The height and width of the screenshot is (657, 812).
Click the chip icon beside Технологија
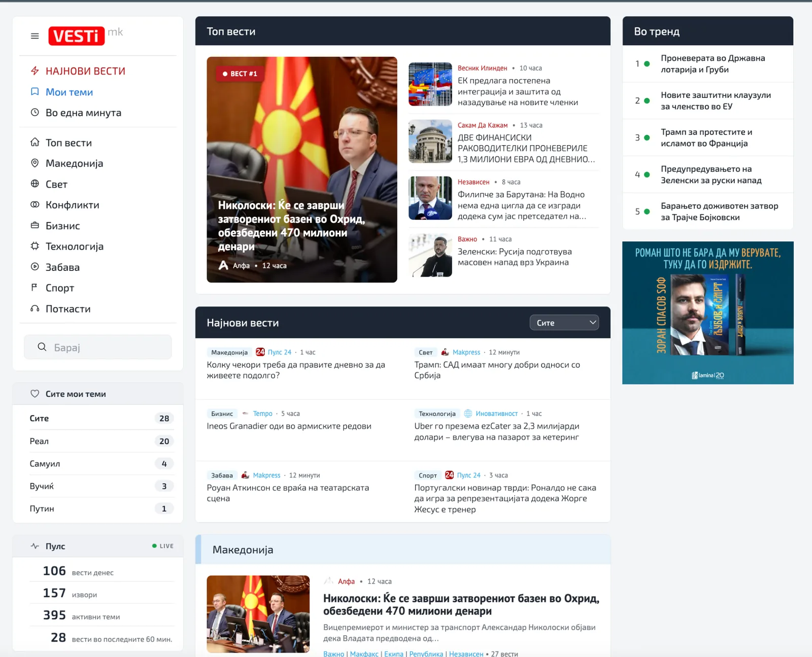(x=35, y=247)
